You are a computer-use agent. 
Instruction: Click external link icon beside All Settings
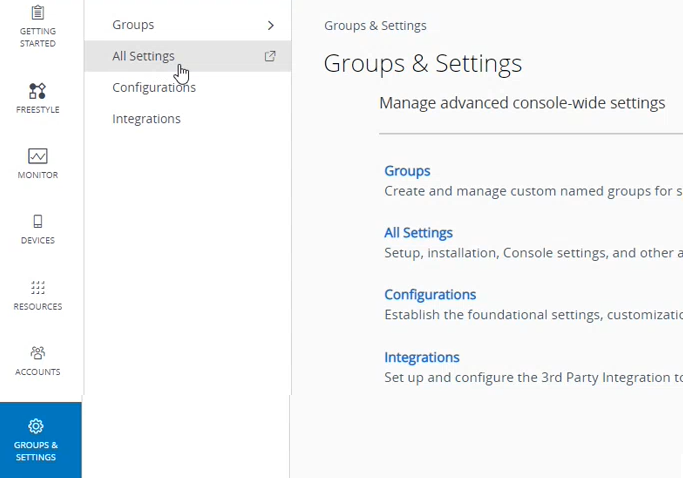(x=270, y=56)
